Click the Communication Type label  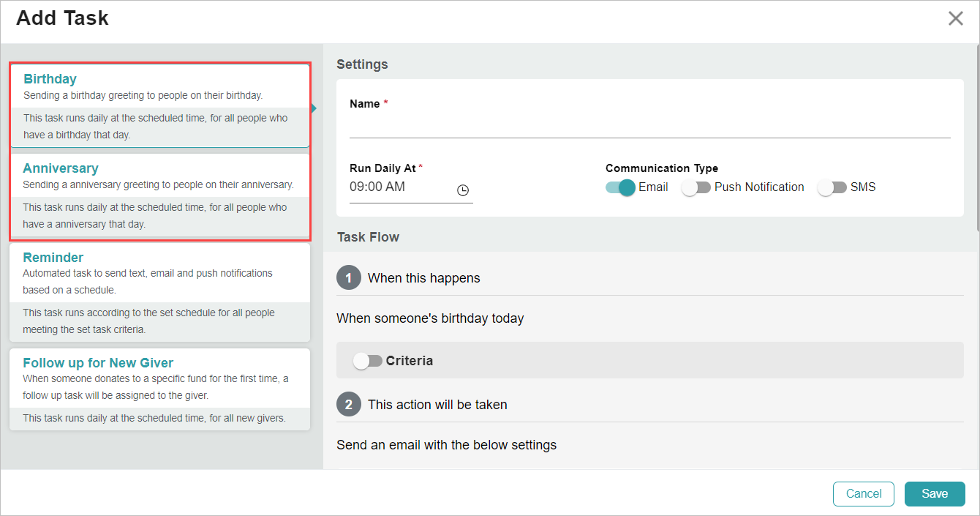[662, 168]
